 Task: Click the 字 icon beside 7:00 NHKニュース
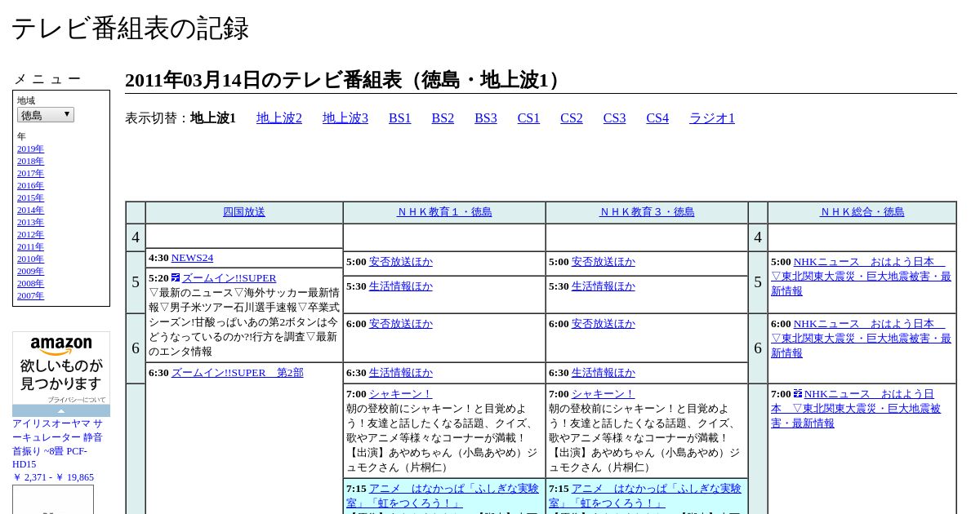798,393
